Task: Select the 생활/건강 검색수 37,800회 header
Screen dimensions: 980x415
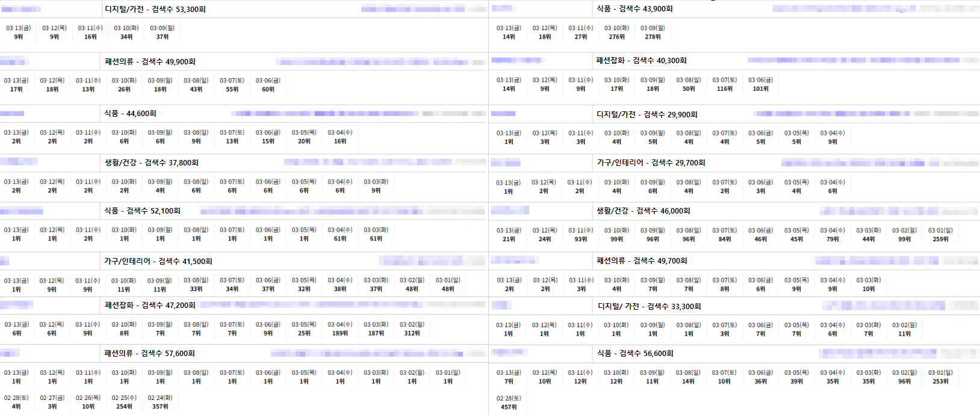Action: click(151, 163)
